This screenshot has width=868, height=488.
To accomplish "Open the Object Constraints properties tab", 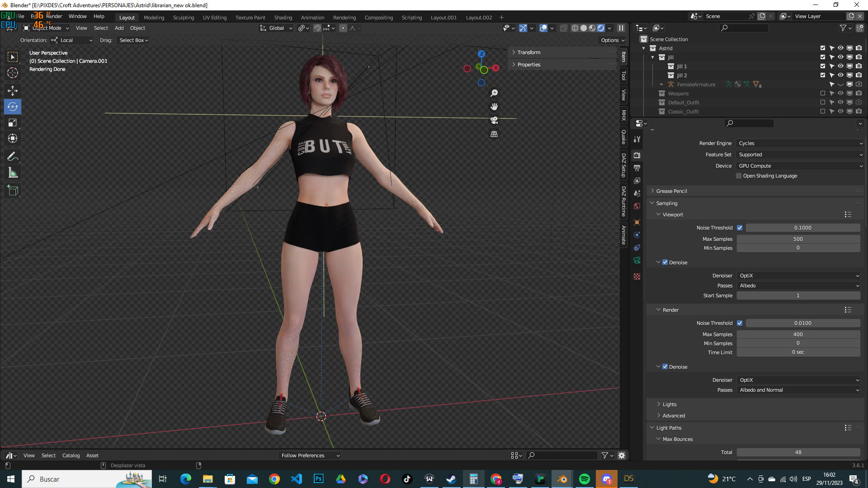I will point(637,248).
